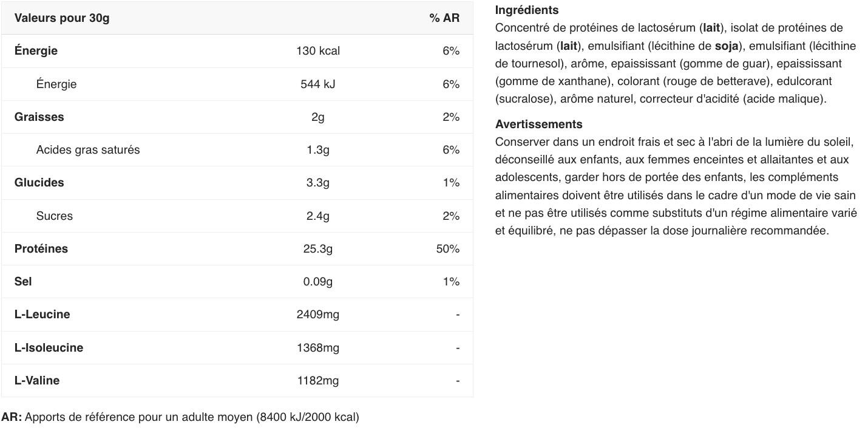This screenshot has width=868, height=430.
Task: Click the "Avertissements" heading
Action: tap(538, 124)
